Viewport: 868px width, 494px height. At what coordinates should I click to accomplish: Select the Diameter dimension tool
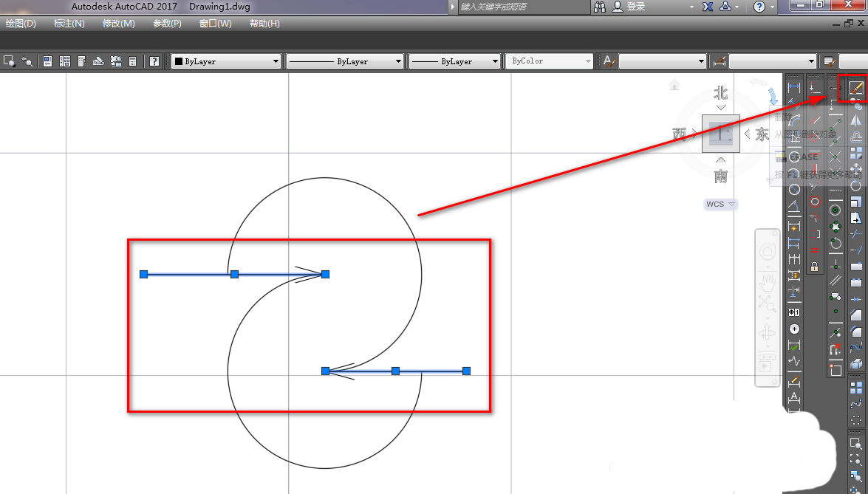click(x=794, y=189)
